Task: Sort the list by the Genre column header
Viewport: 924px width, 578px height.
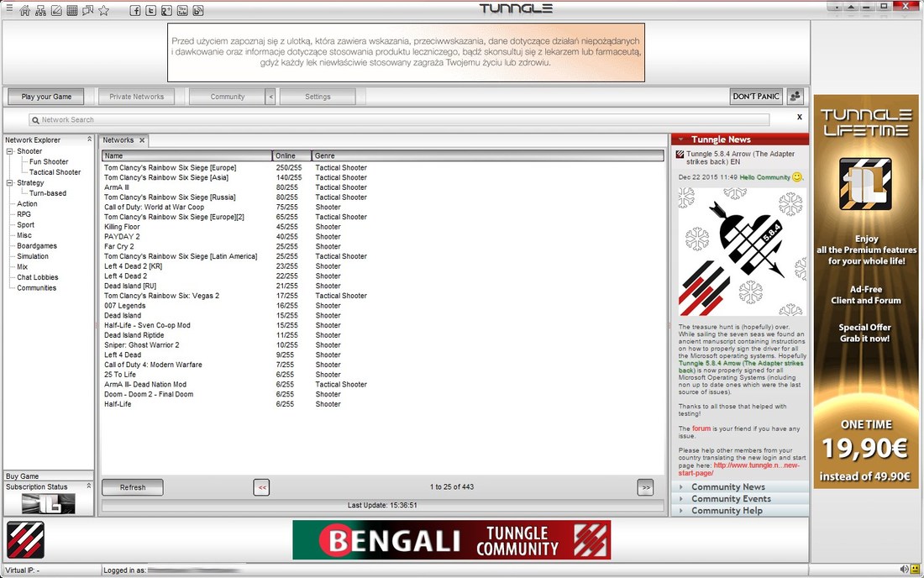Action: pyautogui.click(x=488, y=156)
